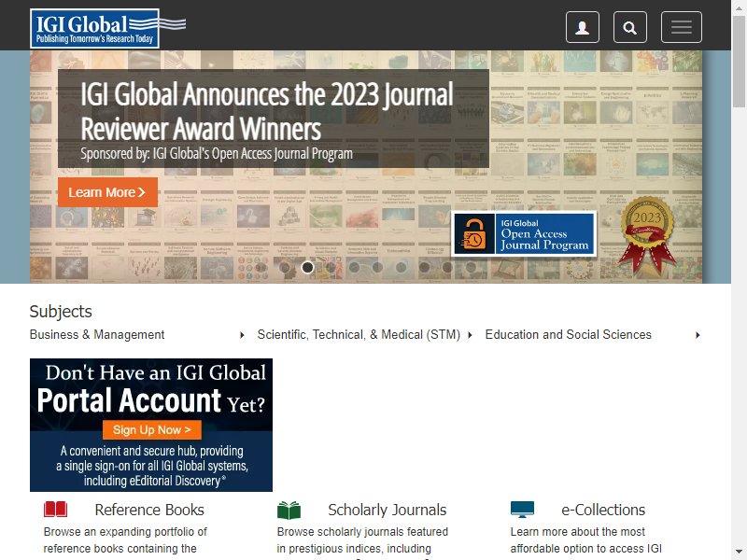Click the red Reference Books book icon
Image resolution: width=747 pixels, height=560 pixels.
tap(55, 509)
